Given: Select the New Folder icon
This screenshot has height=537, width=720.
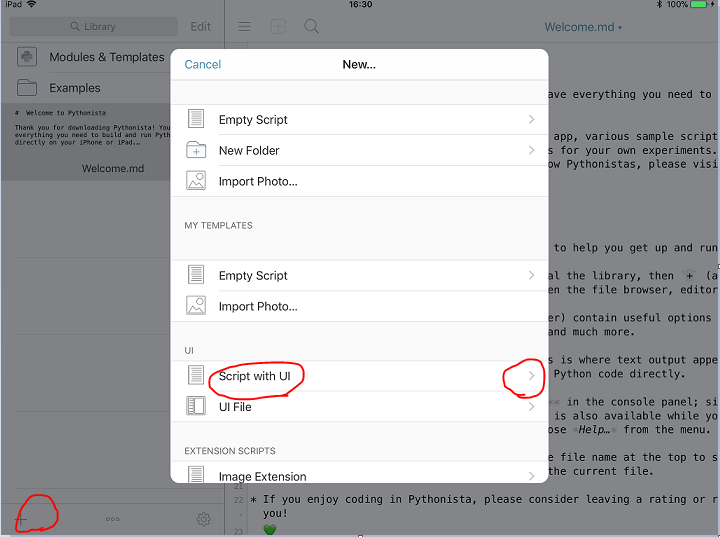Looking at the screenshot, I should tap(197, 151).
